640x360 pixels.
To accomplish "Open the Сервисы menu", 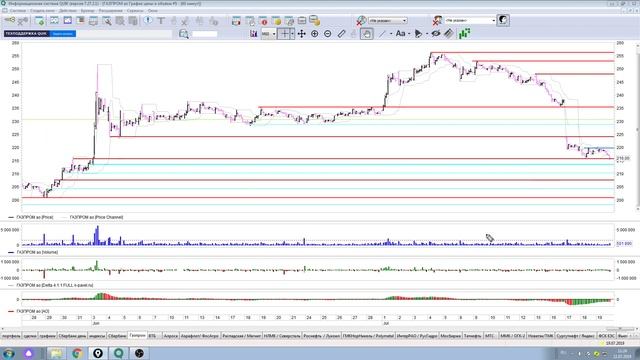I will 135,11.
